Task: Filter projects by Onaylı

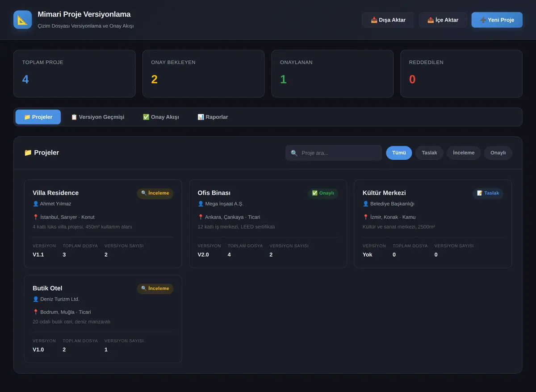Action: (x=498, y=153)
